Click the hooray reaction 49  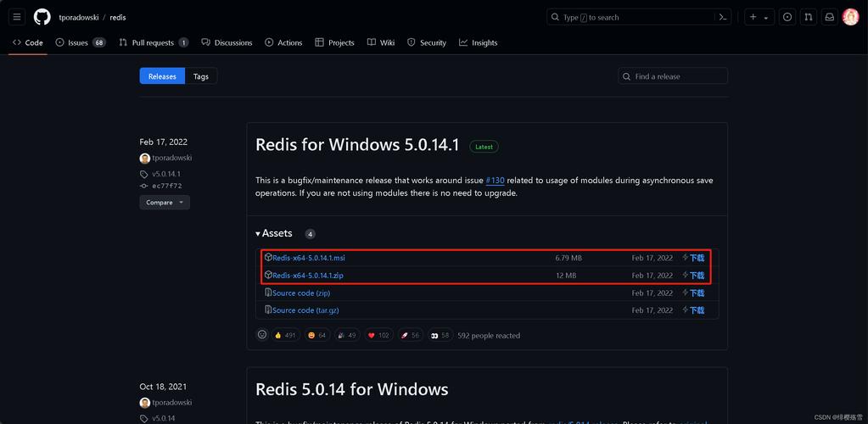pyautogui.click(x=347, y=336)
